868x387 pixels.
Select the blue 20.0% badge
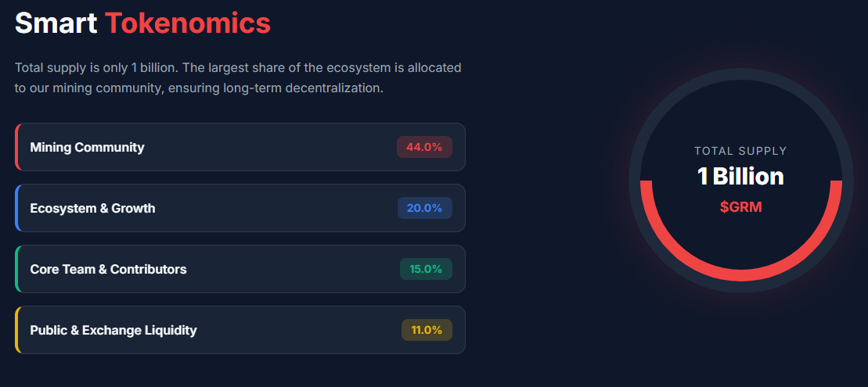424,208
